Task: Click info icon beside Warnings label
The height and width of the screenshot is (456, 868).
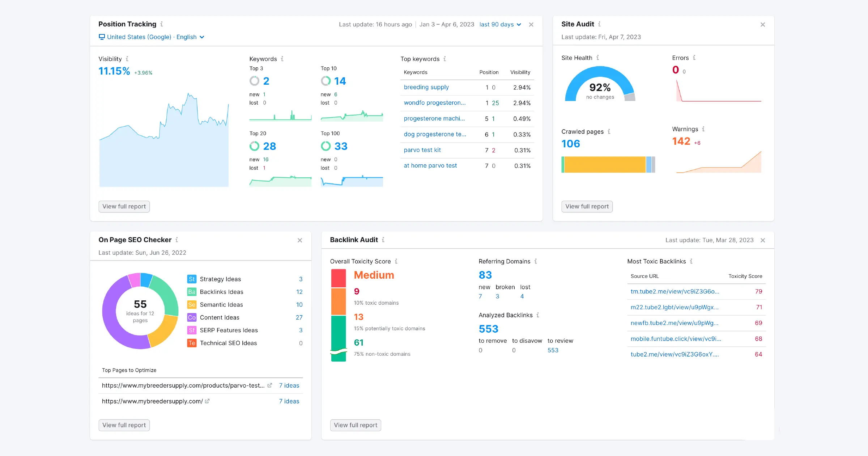Action: click(703, 129)
